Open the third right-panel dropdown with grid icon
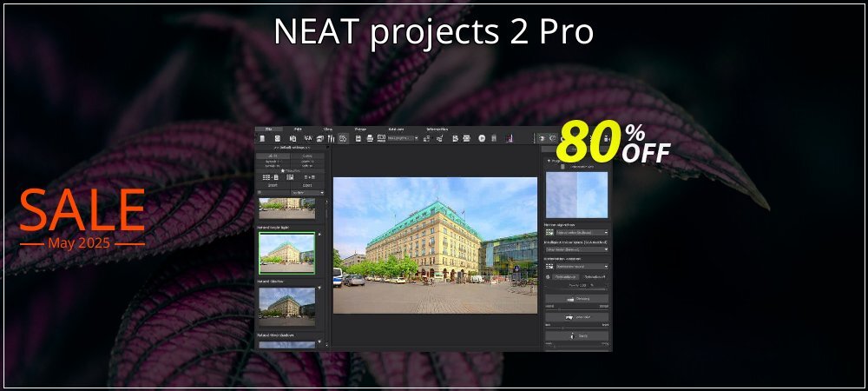The image size is (868, 391). tap(582, 267)
